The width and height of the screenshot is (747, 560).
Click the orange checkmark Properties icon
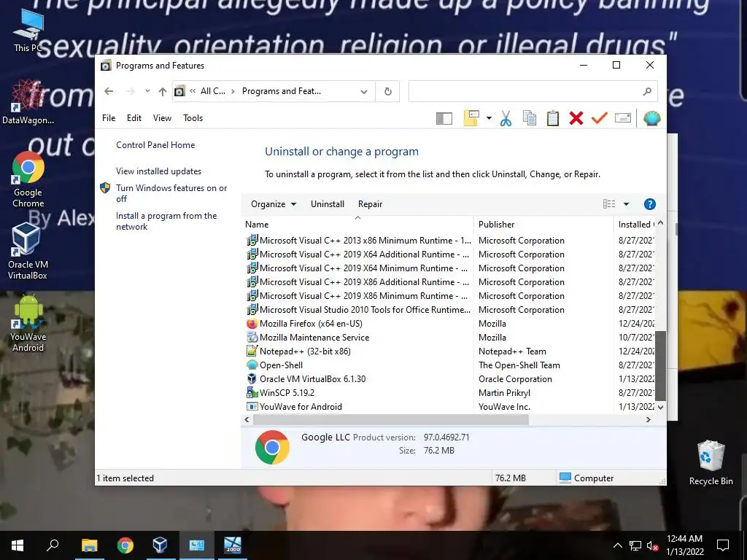click(x=600, y=117)
